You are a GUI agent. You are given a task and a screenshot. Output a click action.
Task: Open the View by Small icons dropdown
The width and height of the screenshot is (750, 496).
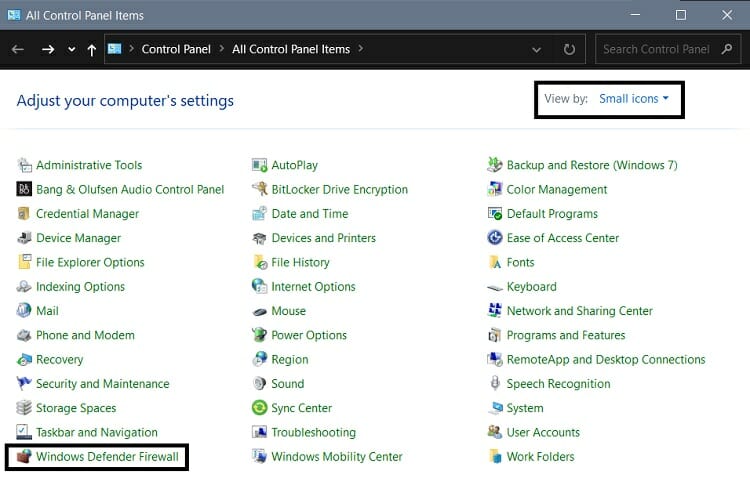(x=633, y=99)
